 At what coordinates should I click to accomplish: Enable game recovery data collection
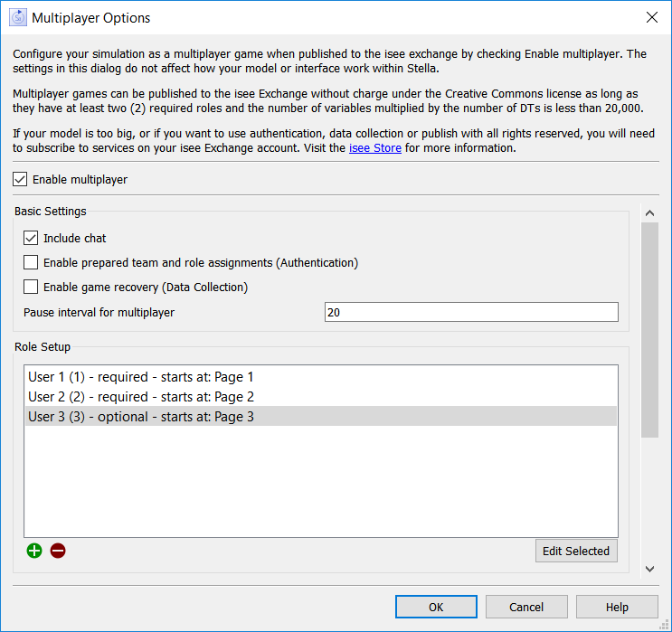point(32,287)
